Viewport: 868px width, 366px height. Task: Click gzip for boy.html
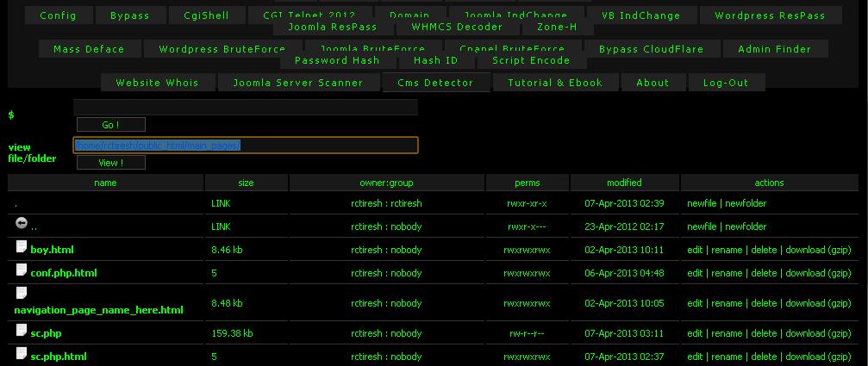click(840, 250)
